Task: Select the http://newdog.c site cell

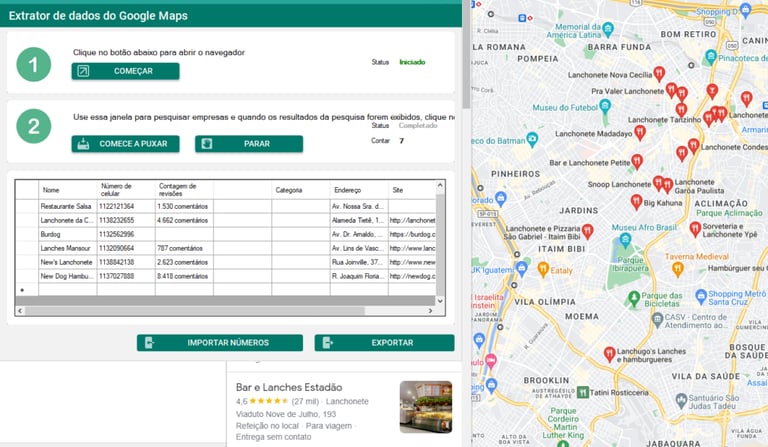Action: (412, 276)
